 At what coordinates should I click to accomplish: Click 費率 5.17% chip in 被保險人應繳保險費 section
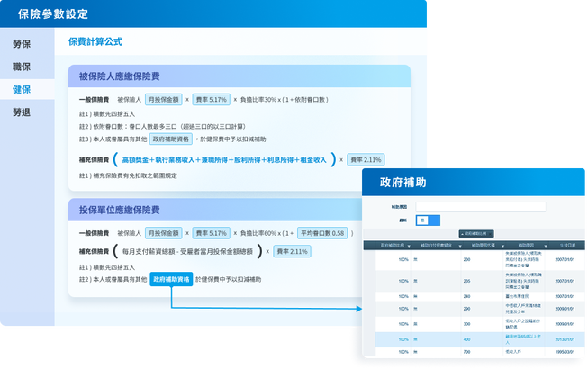[x=211, y=100]
